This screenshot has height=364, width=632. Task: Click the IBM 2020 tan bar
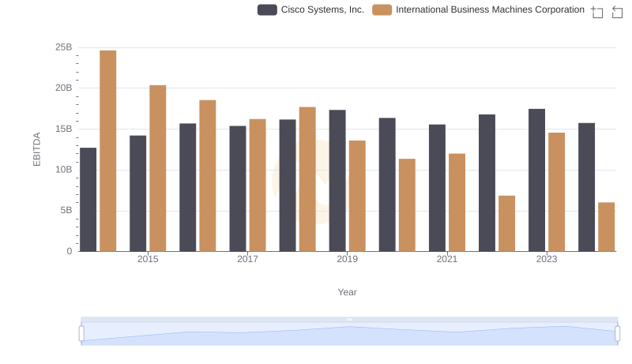tap(407, 205)
